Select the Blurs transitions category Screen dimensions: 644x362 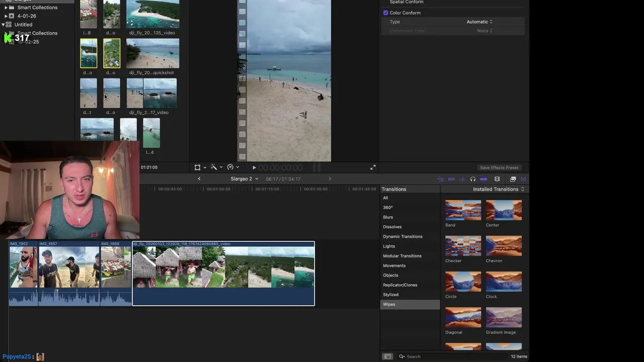[x=410, y=217]
